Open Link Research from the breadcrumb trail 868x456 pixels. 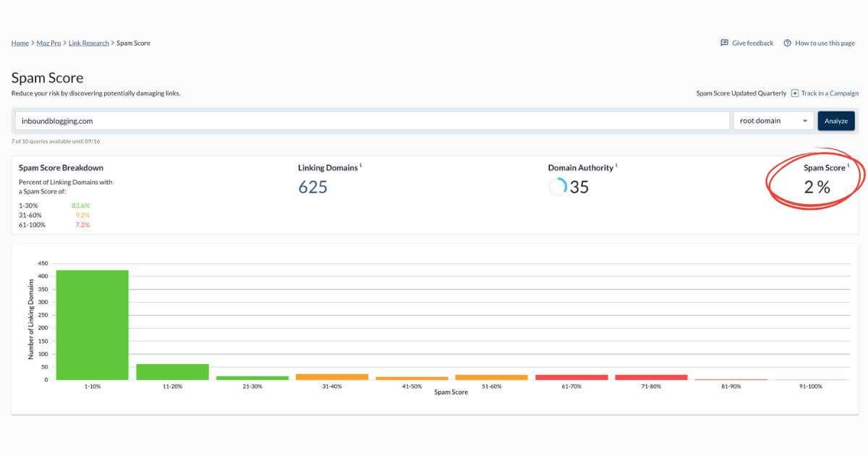coord(88,43)
